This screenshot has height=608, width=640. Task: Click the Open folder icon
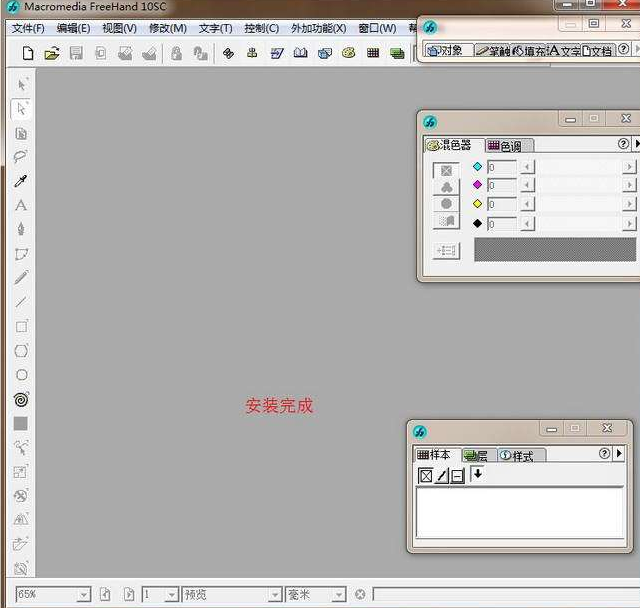coord(52,53)
